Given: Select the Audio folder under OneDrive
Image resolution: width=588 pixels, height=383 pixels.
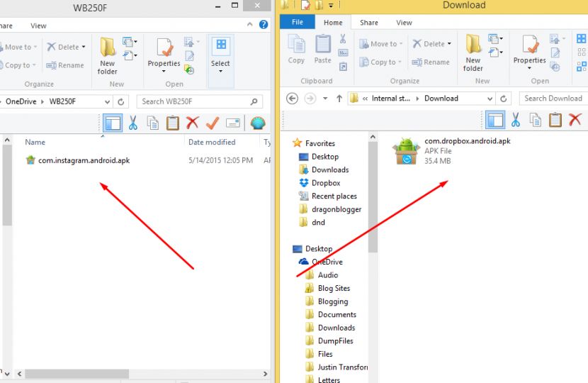Looking at the screenshot, I should (x=322, y=275).
